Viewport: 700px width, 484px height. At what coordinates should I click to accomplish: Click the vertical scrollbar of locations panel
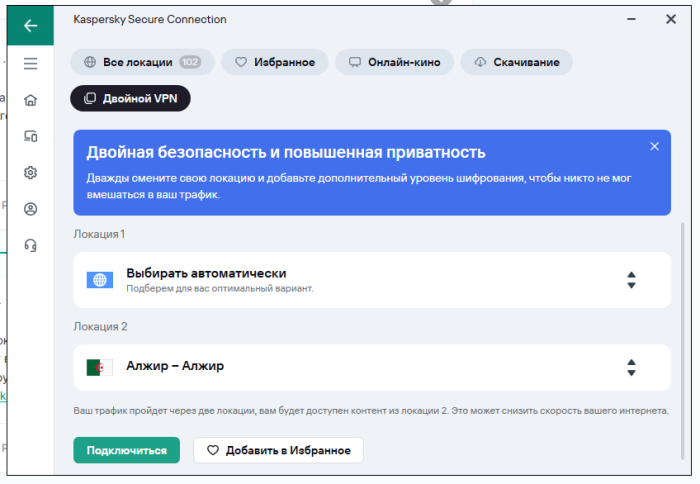[x=683, y=340]
